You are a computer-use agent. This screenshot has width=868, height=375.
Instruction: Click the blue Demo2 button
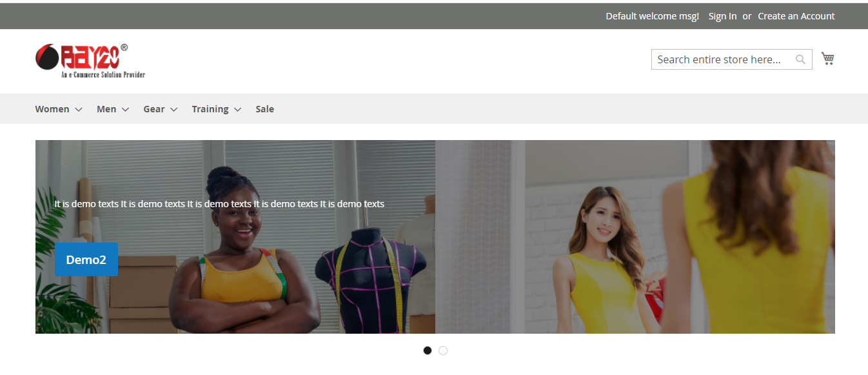(x=86, y=259)
